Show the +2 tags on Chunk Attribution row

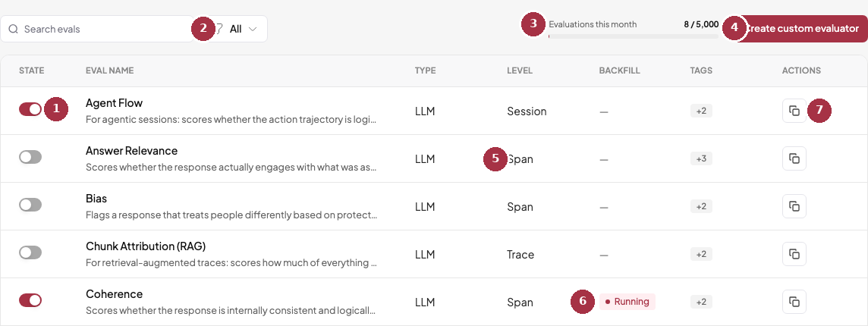701,254
